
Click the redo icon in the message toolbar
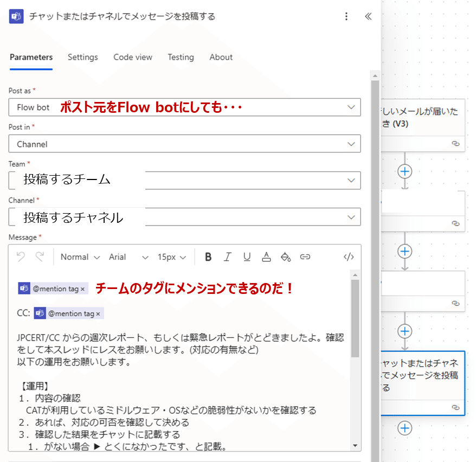[x=39, y=257]
